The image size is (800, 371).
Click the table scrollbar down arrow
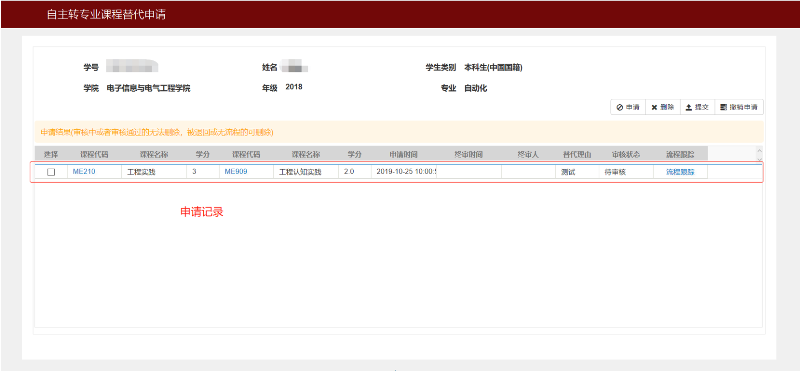pos(759,159)
